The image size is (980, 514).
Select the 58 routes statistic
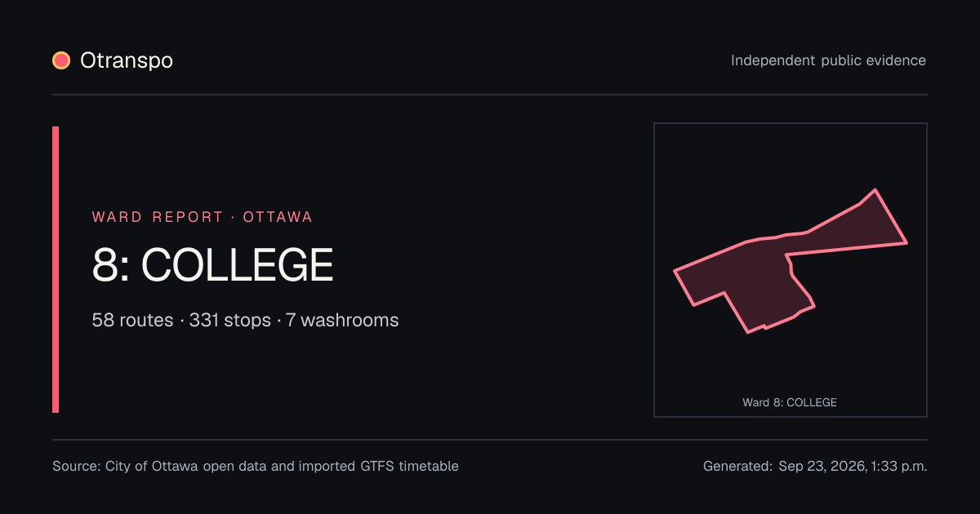(132, 320)
